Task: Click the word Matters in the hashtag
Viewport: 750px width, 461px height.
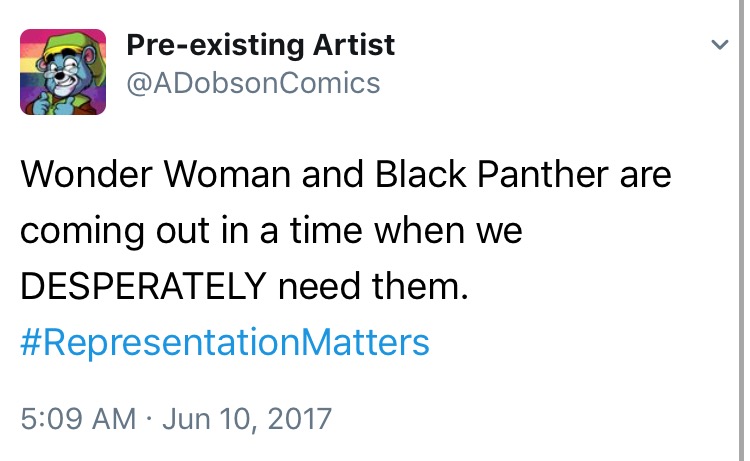Action: click(365, 343)
